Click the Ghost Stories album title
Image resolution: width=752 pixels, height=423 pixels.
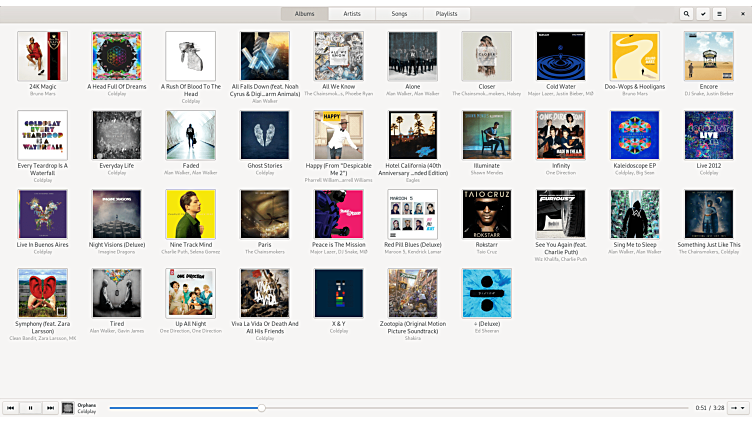tap(265, 166)
